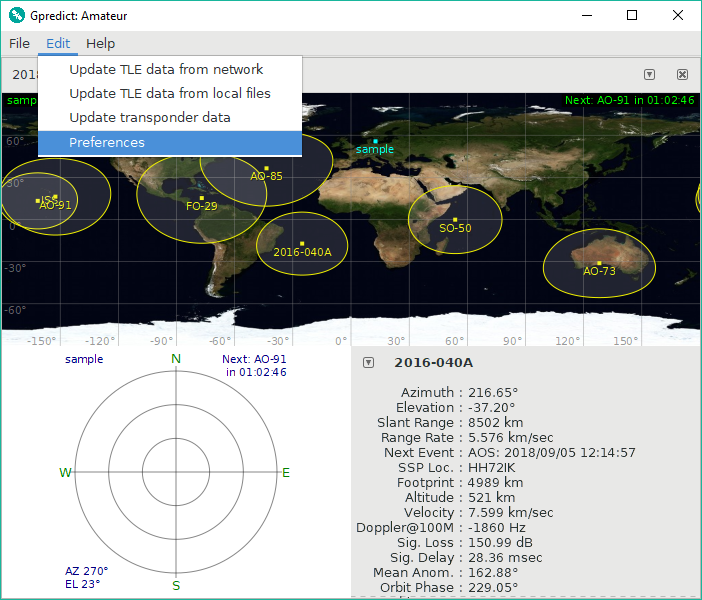The height and width of the screenshot is (600, 702).
Task: Open the satellite selector arrow beside 2016-040A
Action: pos(368,362)
